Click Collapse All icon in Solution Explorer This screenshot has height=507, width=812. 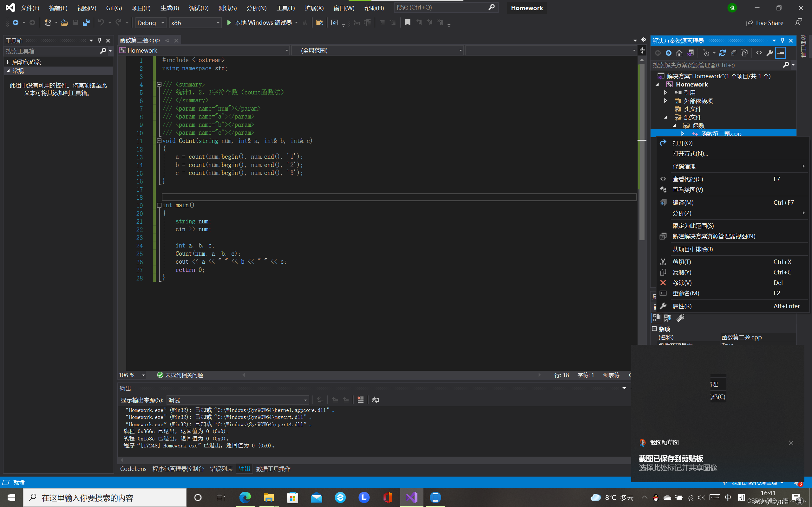pyautogui.click(x=733, y=53)
